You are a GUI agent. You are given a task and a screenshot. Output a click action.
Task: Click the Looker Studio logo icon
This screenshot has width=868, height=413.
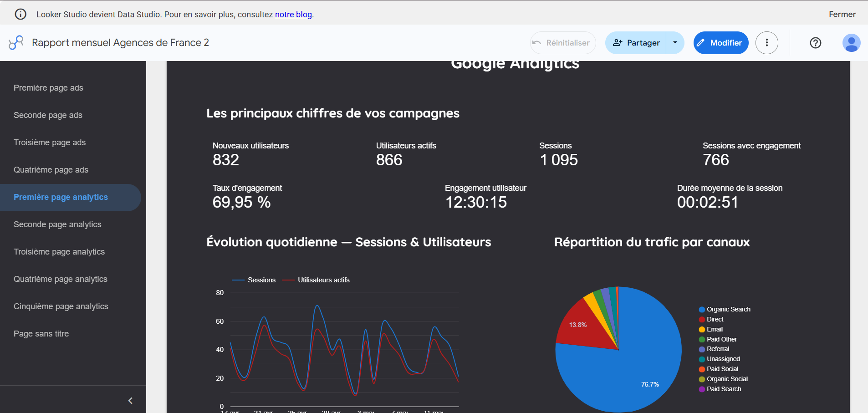click(16, 43)
